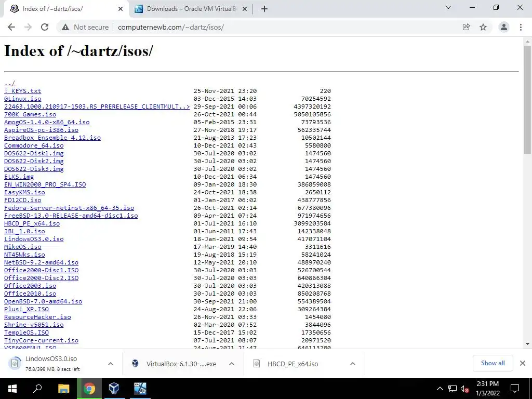
Task: Expand options for VirtualBox-6.1.30 exe download
Action: click(232, 364)
